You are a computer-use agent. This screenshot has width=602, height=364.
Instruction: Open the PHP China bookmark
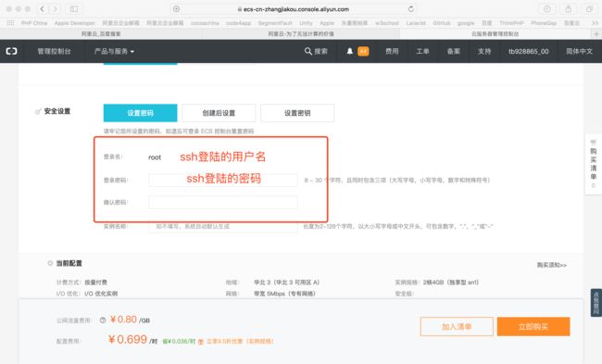tap(34, 23)
